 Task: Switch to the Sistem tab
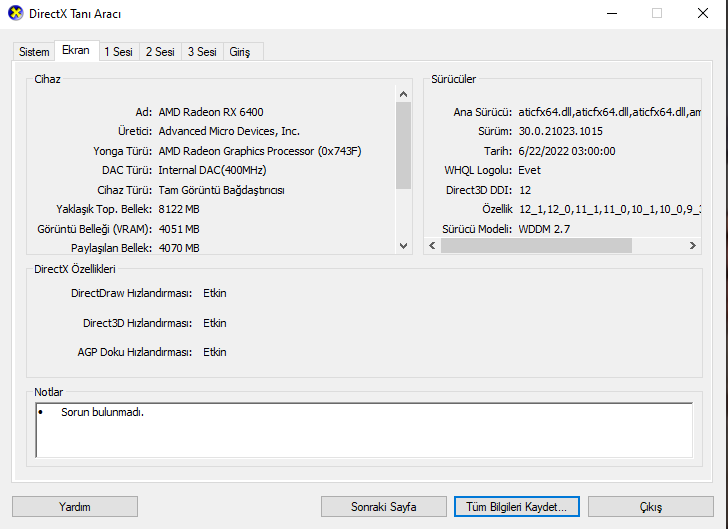(34, 52)
